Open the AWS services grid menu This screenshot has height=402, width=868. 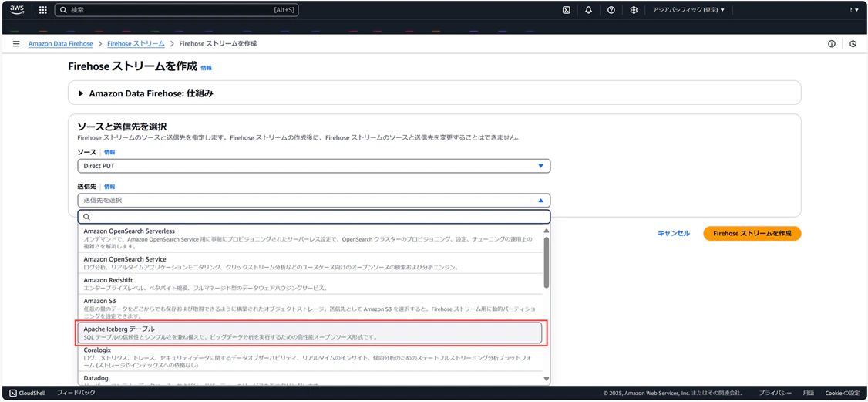pyautogui.click(x=42, y=10)
